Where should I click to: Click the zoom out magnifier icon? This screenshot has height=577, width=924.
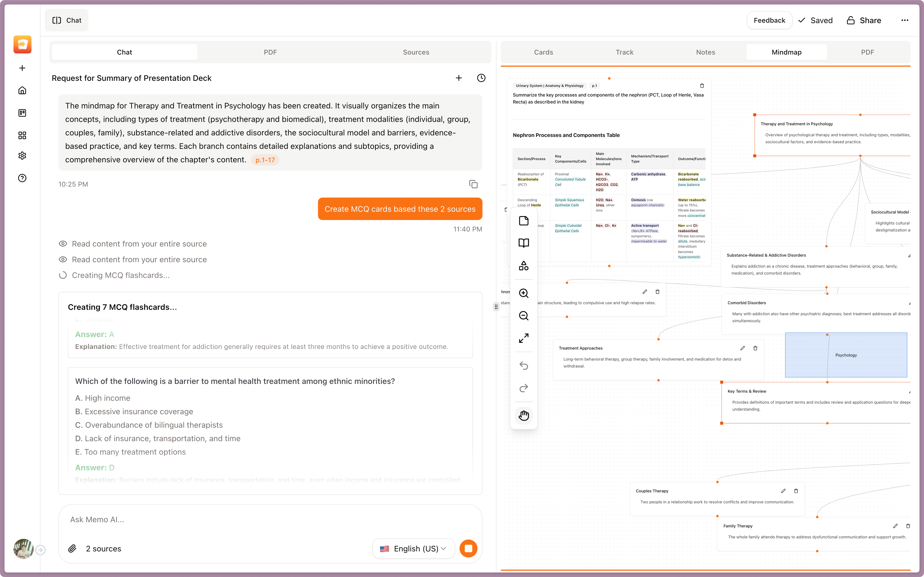(524, 316)
